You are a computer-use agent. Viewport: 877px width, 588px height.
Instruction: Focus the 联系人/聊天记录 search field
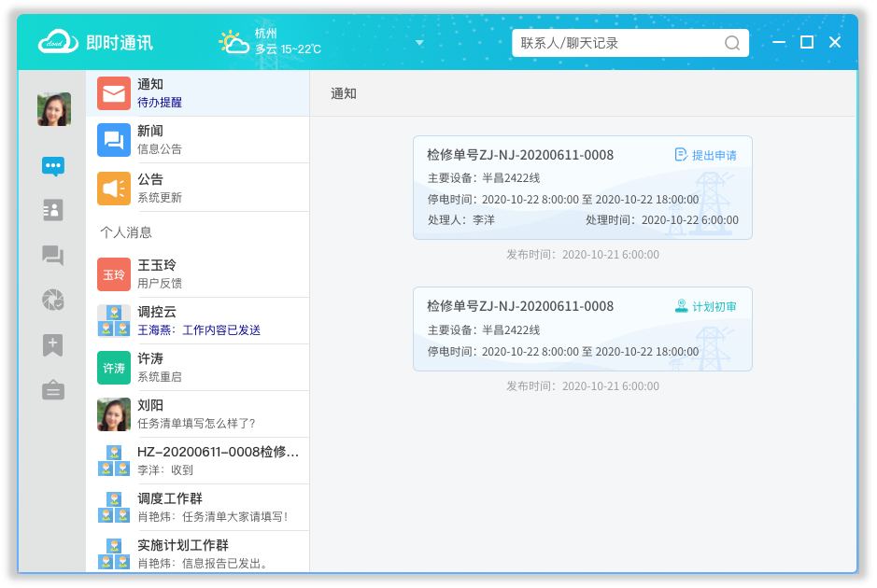coord(618,43)
